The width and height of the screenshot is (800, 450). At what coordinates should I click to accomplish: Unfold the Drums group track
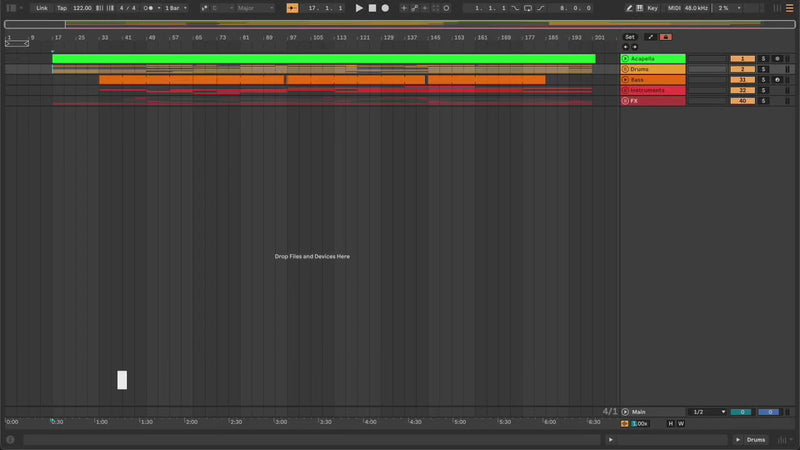coord(626,69)
